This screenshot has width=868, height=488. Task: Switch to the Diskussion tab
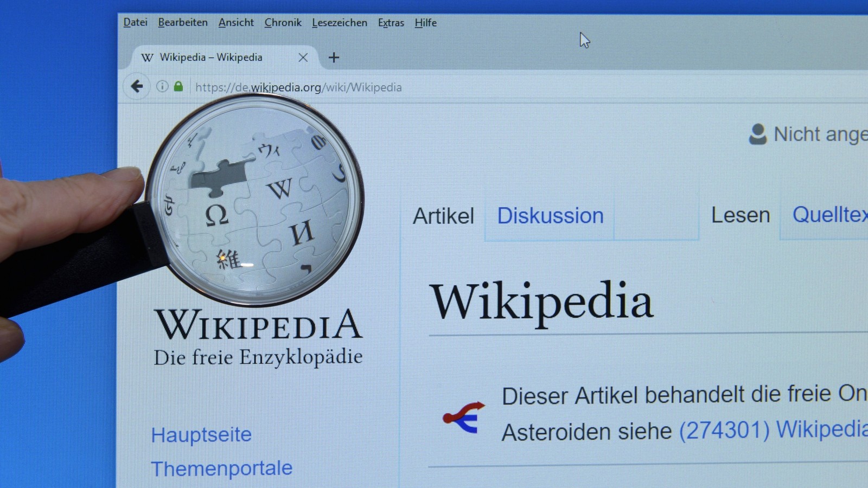pos(550,215)
